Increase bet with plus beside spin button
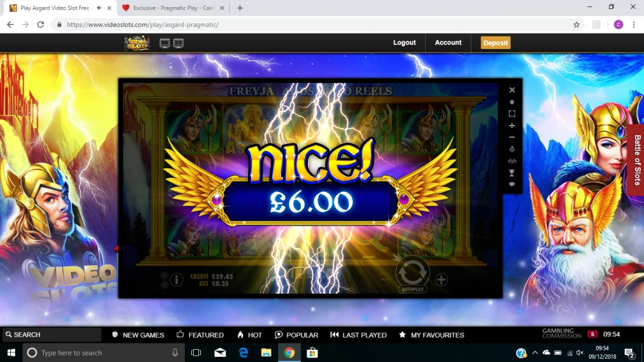The width and height of the screenshot is (644, 362). (441, 280)
